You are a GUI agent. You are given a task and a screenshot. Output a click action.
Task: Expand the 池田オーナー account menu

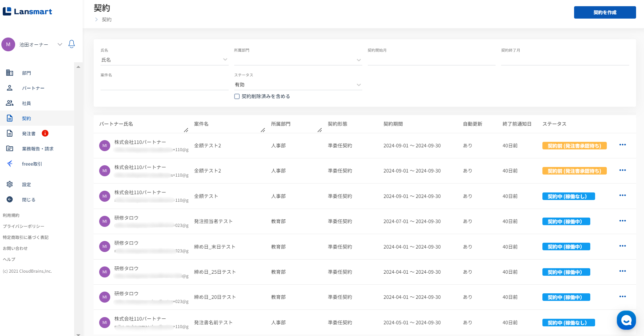pyautogui.click(x=60, y=44)
